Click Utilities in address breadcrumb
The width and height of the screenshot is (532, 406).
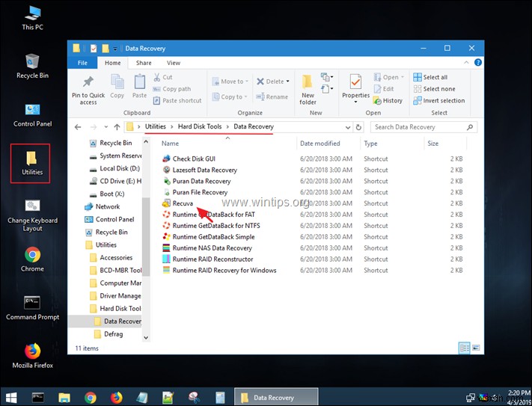point(156,126)
